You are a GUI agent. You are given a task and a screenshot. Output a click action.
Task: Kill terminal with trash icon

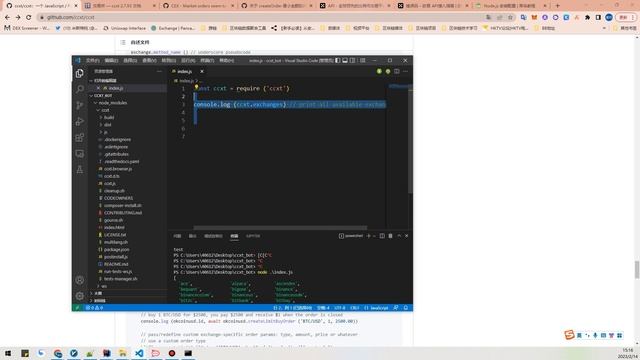tap(391, 236)
